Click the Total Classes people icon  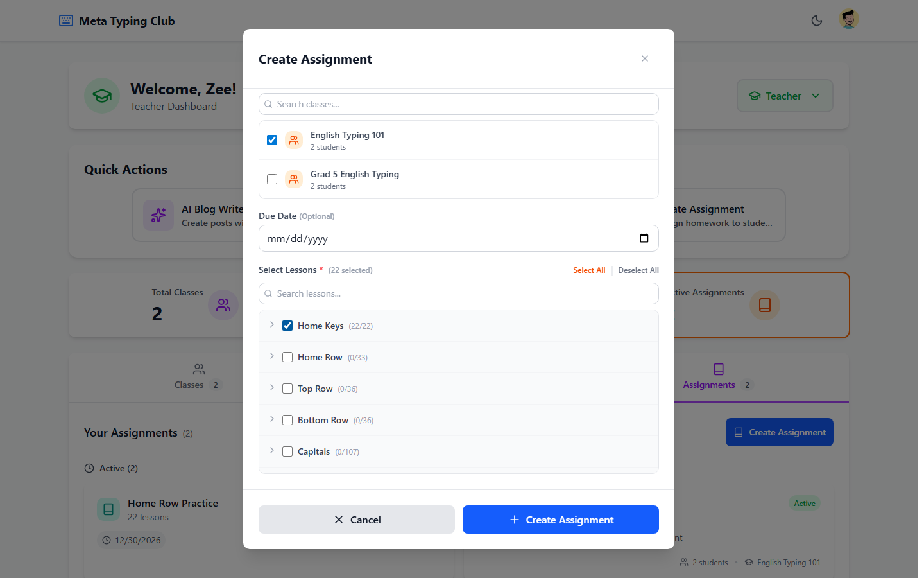coord(223,305)
